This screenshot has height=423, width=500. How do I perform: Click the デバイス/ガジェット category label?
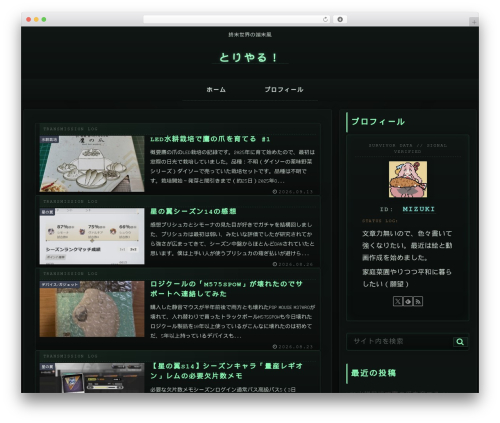click(60, 284)
